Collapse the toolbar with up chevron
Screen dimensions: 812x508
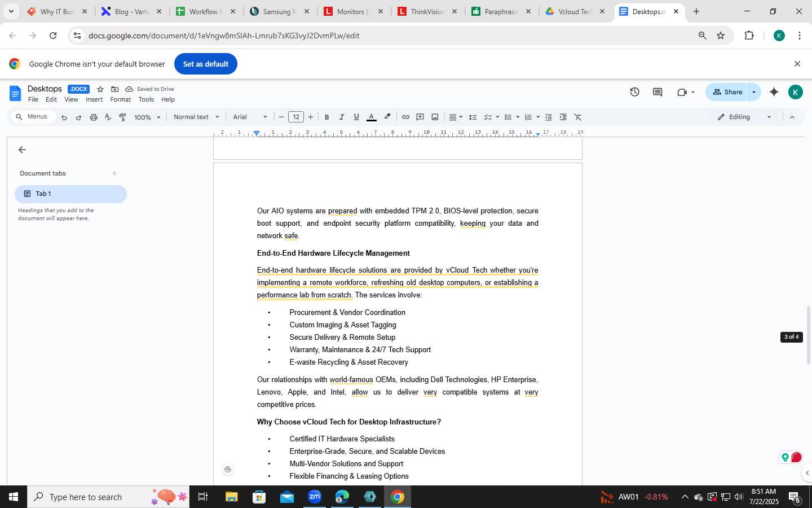792,117
